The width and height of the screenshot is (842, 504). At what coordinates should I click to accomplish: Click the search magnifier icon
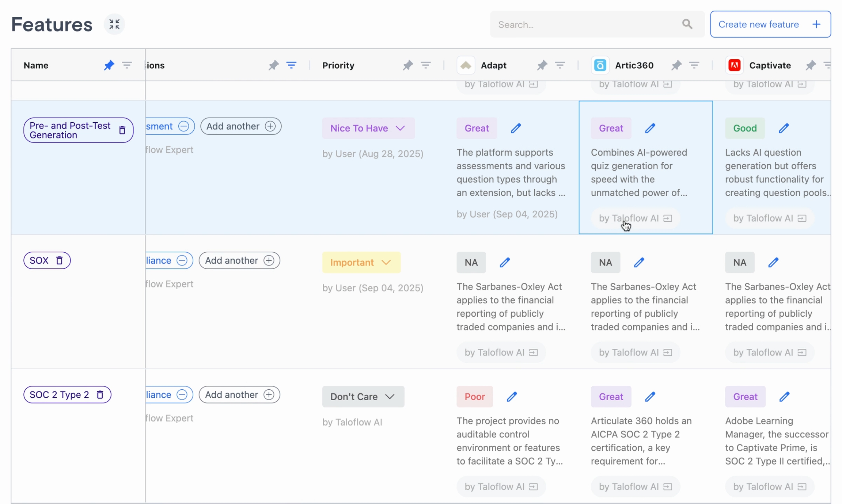coord(687,24)
